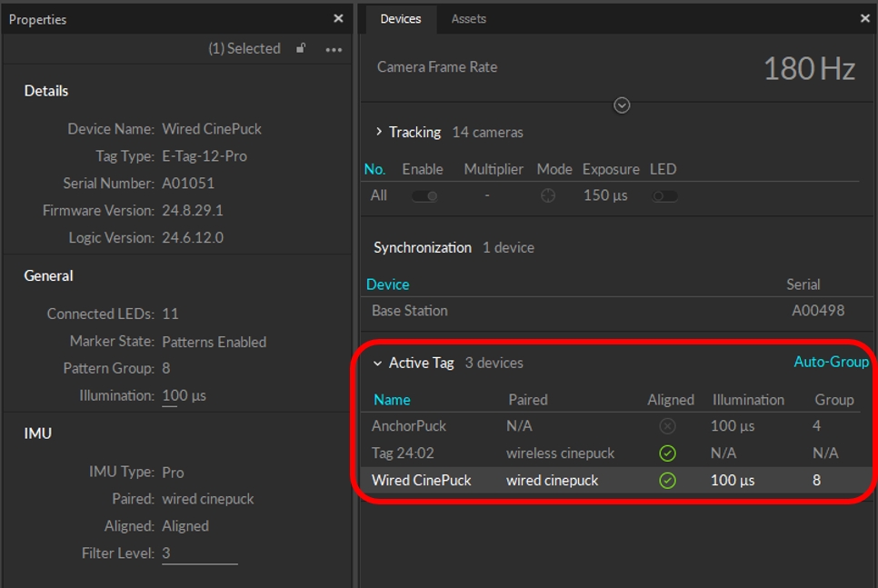Close the Devices panel
The image size is (878, 588).
coord(864,19)
